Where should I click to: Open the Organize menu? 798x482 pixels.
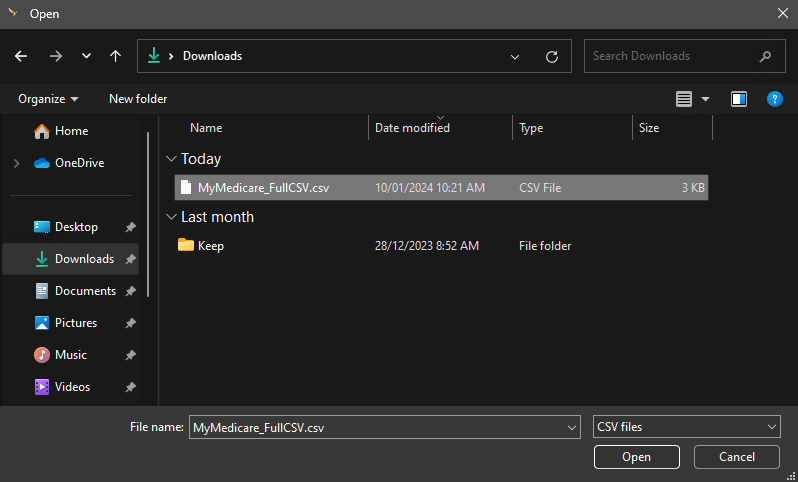(x=48, y=99)
